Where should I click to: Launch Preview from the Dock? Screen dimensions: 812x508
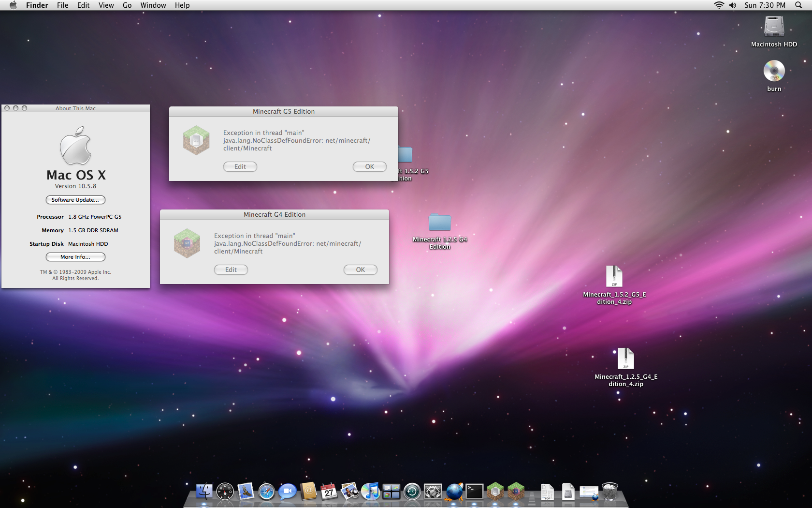(x=349, y=491)
